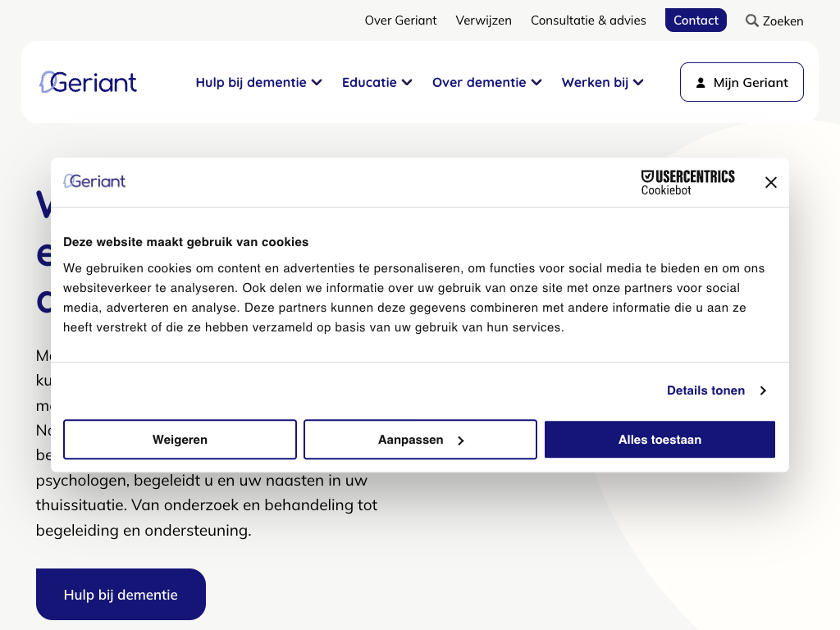The width and height of the screenshot is (840, 630).
Task: Click the chevron next to Details tonen
Action: pyautogui.click(x=763, y=390)
